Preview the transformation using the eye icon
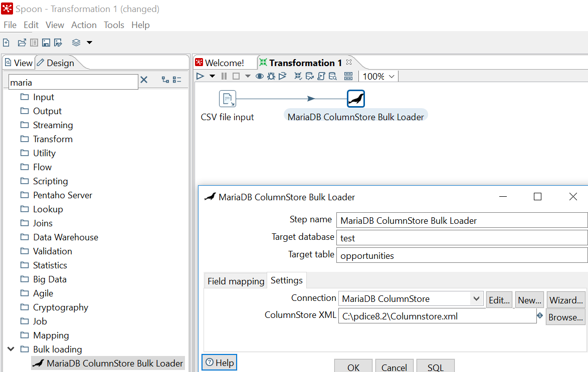 click(x=260, y=76)
